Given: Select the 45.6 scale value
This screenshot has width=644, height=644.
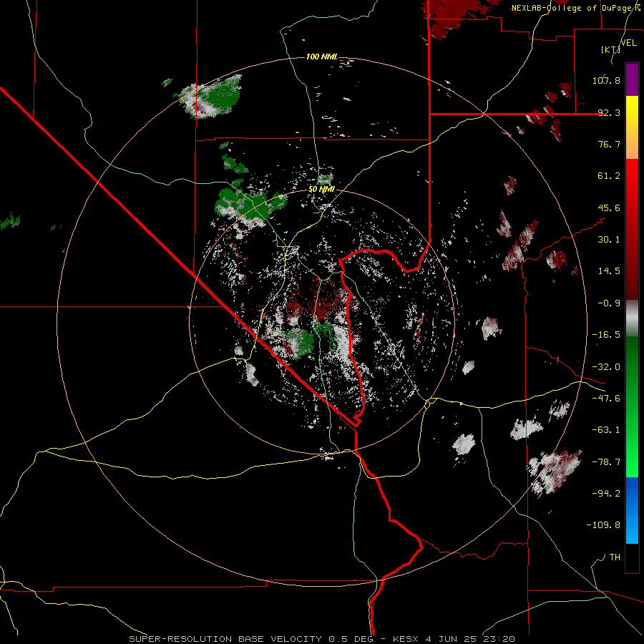Looking at the screenshot, I should 609,208.
